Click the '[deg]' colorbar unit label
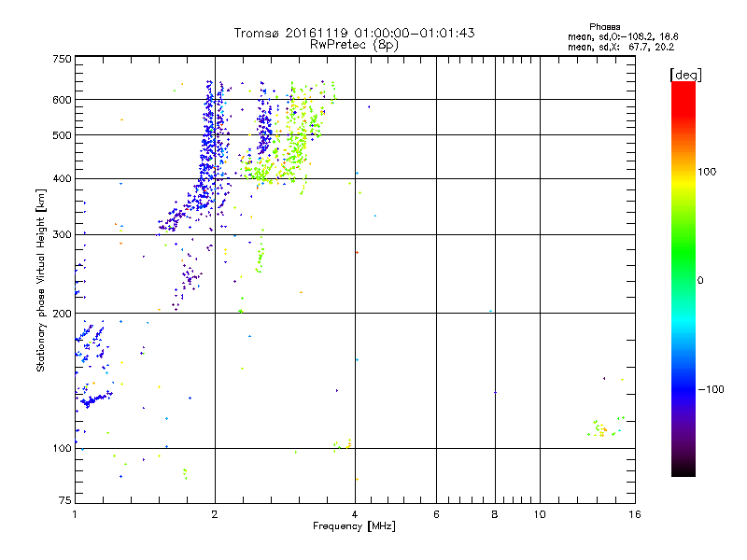 click(685, 75)
